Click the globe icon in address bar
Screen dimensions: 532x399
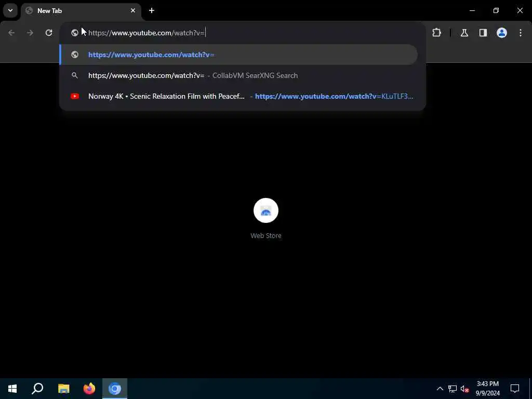[75, 33]
